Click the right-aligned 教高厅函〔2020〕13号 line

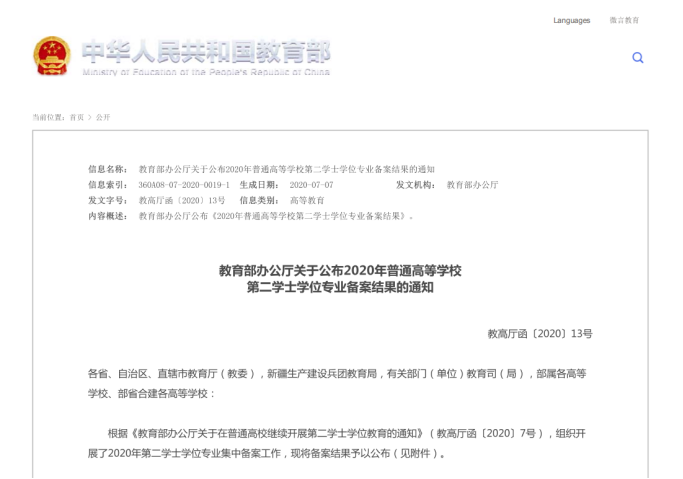[540, 333]
